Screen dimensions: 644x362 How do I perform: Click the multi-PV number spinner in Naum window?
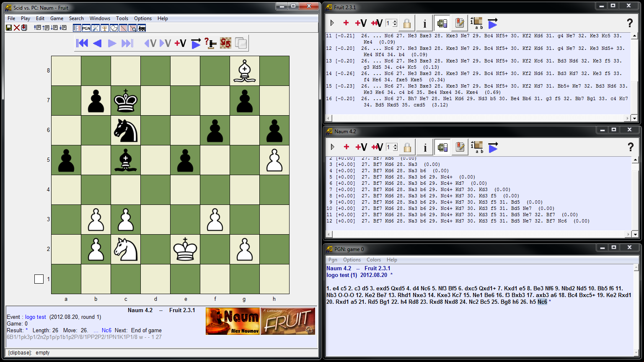coord(392,147)
